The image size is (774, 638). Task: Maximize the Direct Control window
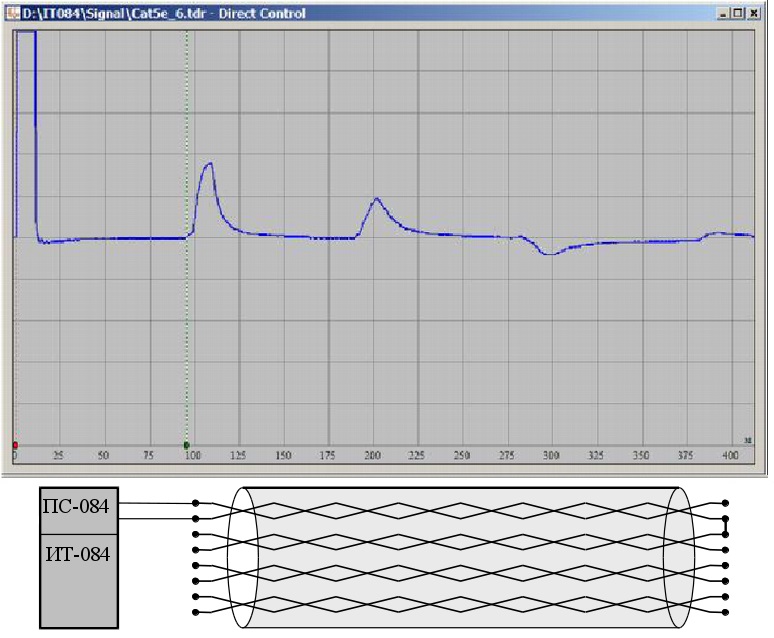coord(738,14)
